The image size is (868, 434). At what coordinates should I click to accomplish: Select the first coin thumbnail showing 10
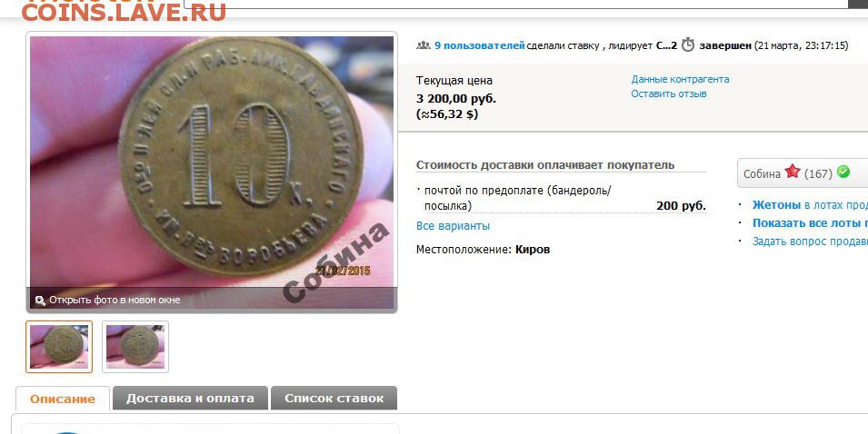click(59, 347)
